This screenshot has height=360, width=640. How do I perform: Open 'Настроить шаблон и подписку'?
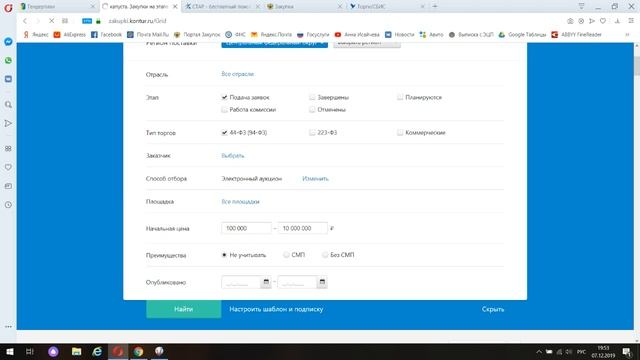tap(276, 309)
